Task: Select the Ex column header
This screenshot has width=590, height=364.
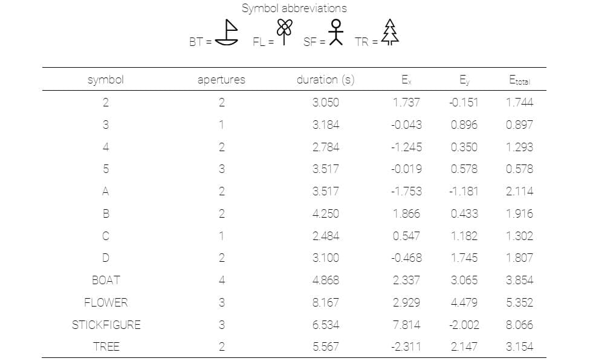Action: (x=407, y=79)
